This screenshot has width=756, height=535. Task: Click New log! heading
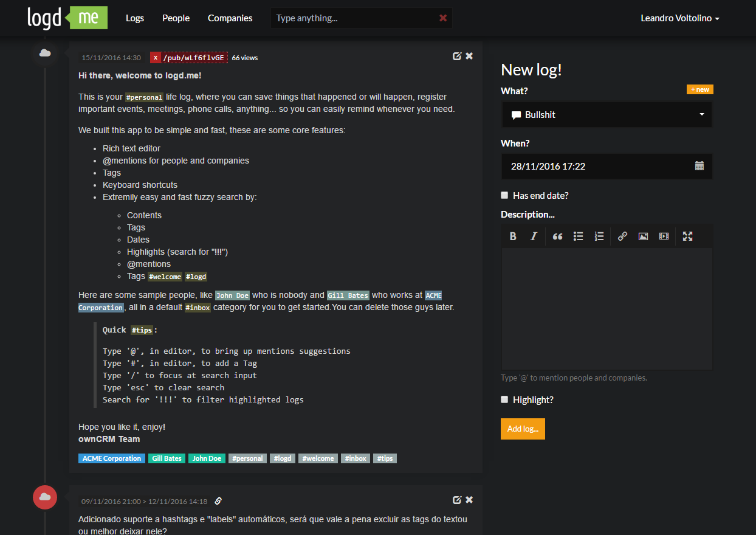(x=531, y=70)
